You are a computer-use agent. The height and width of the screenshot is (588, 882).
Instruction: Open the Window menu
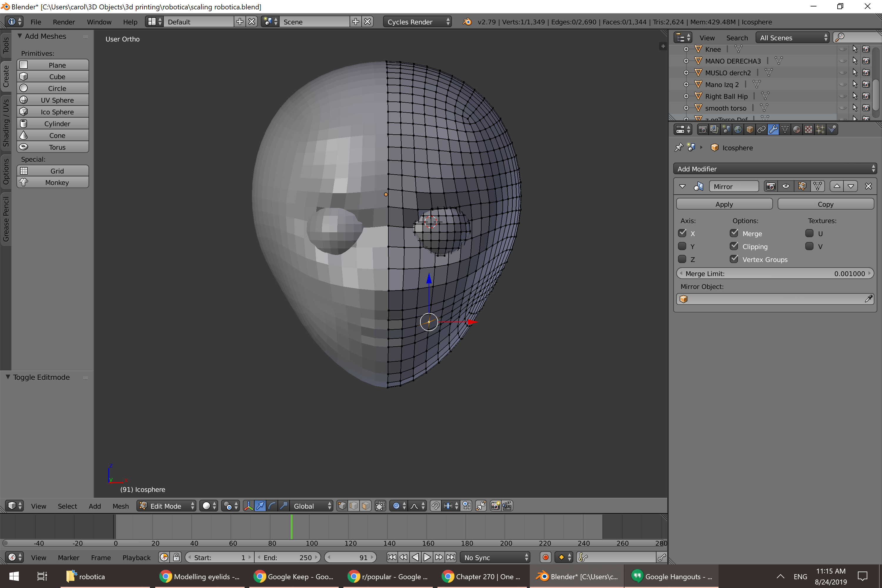99,22
